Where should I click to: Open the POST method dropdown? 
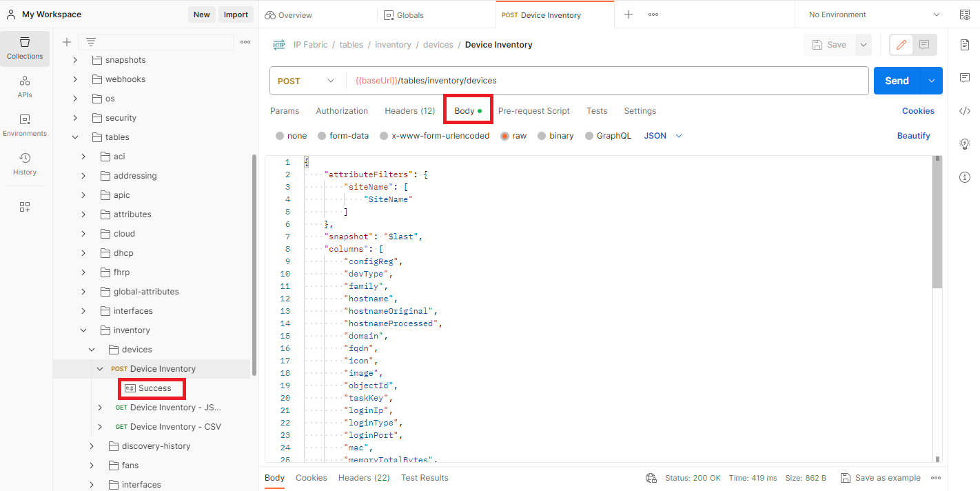[307, 81]
